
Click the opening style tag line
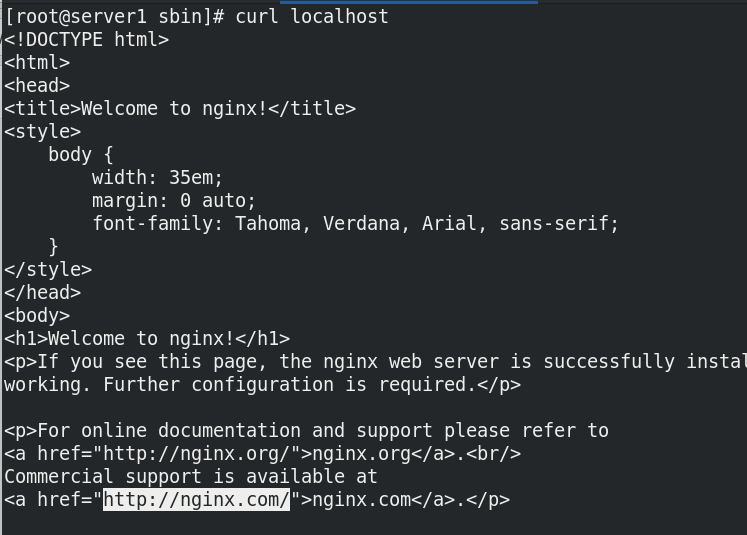point(43,131)
